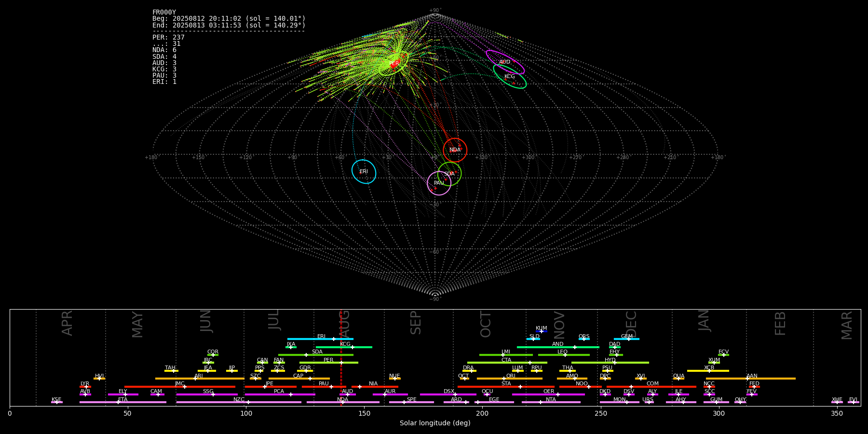Click the APR month label

click(67, 323)
